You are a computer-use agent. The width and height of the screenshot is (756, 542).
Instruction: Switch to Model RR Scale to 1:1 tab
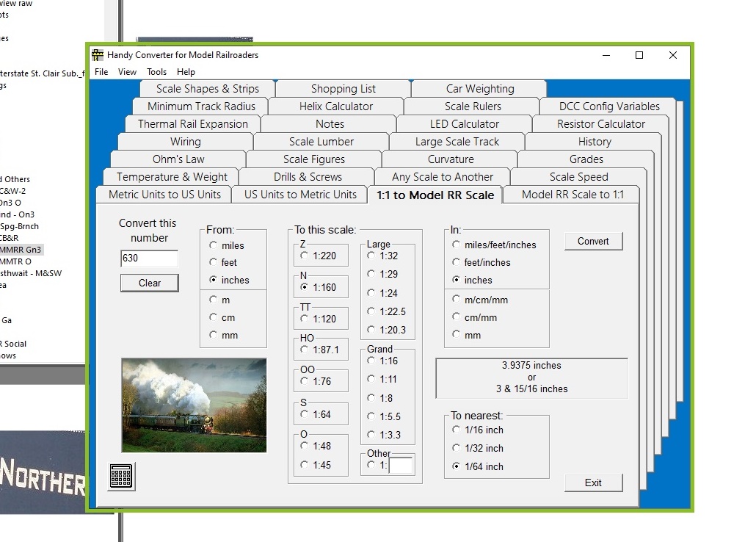[572, 195]
